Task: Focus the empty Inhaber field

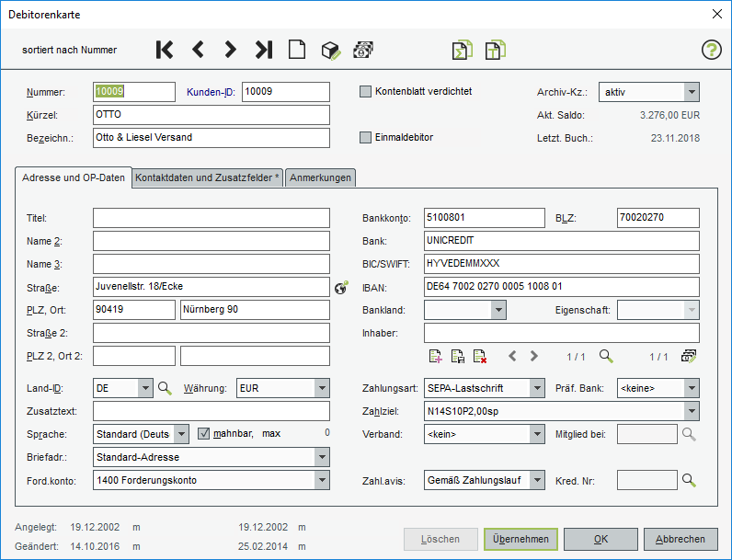Action: [562, 333]
